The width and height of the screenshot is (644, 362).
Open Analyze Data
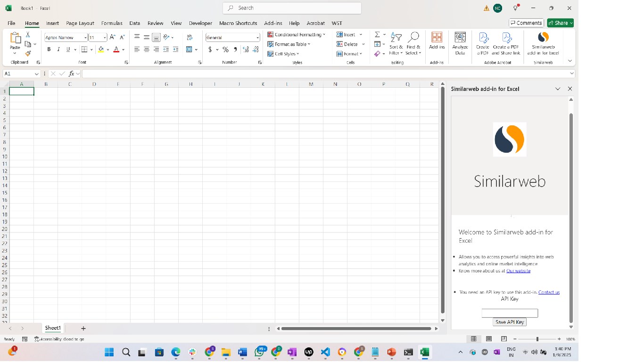coord(460,43)
